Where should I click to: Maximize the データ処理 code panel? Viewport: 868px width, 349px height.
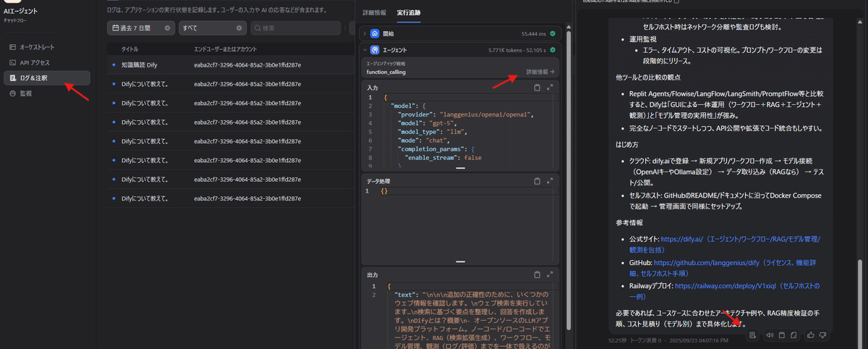click(x=550, y=181)
